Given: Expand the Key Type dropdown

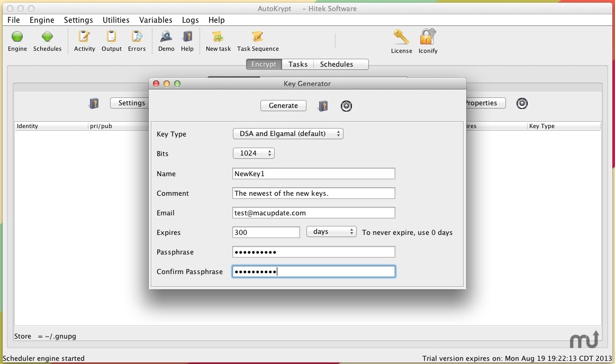Looking at the screenshot, I should [x=288, y=134].
